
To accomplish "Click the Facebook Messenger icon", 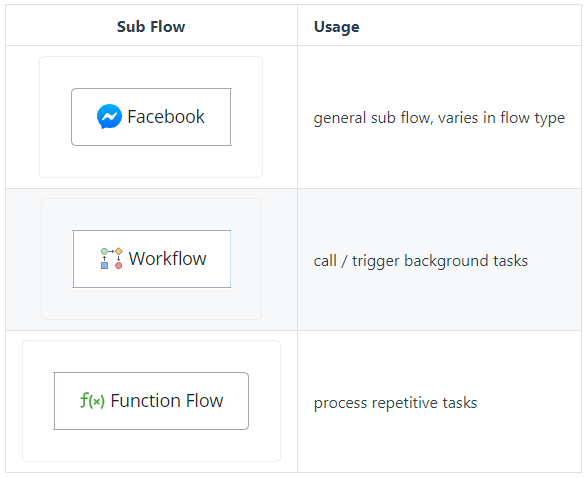I will 109,116.
